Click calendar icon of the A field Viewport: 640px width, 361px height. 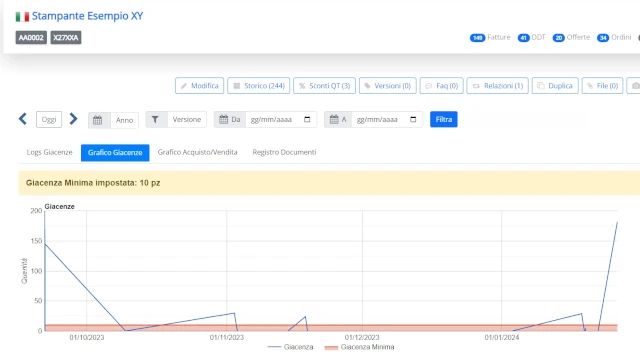click(x=334, y=119)
